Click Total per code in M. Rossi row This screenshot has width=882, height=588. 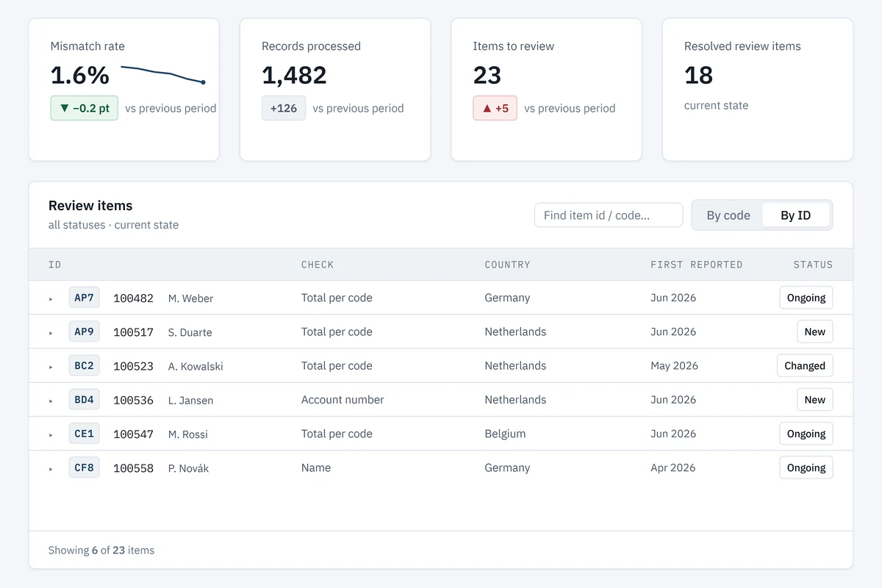tap(337, 434)
